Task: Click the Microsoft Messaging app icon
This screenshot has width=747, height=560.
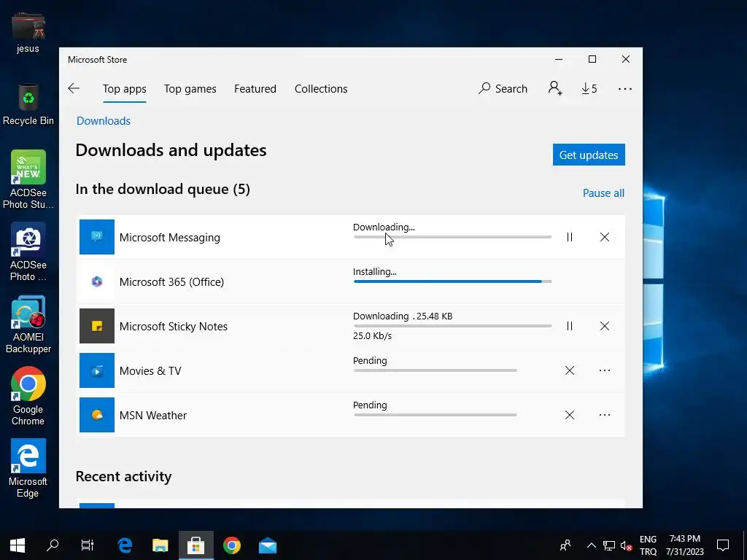Action: pyautogui.click(x=97, y=237)
